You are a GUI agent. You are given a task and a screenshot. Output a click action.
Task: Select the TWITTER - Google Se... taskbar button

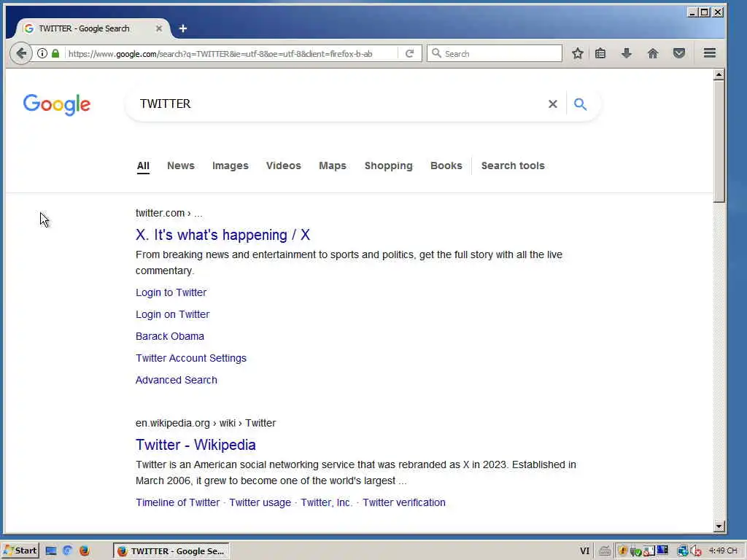click(171, 551)
